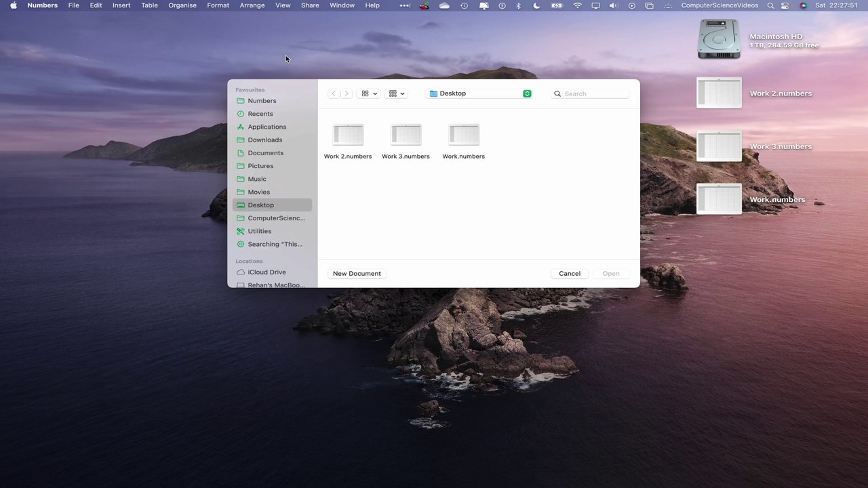The image size is (868, 488).
Task: Go forward with the right chevron button
Action: 347,94
